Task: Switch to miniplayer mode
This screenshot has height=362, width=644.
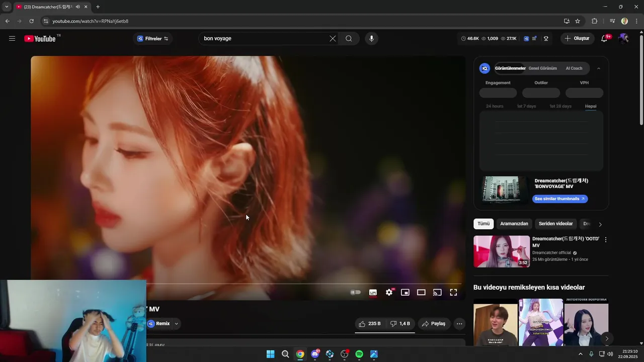Action: 405,293
